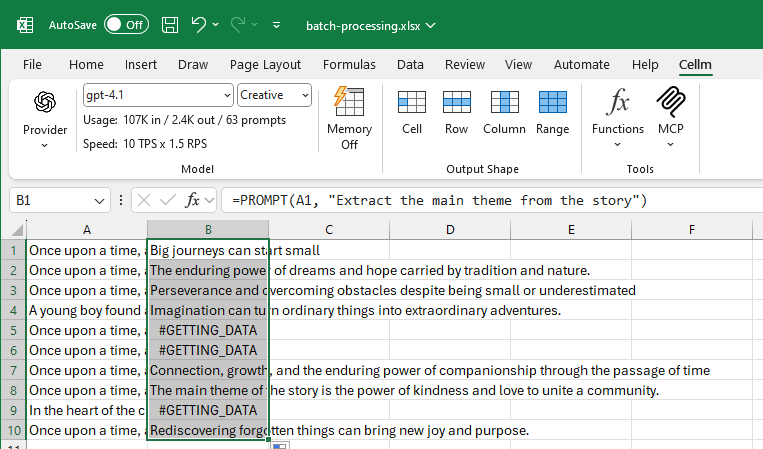Screen dimensions: 763x449
Task: Switch to the Page Layout tab
Action: coord(265,64)
